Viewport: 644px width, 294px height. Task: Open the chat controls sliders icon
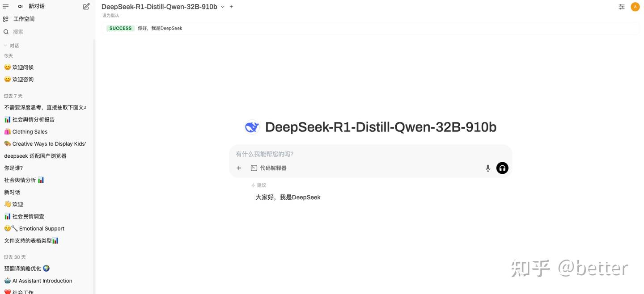tap(622, 7)
